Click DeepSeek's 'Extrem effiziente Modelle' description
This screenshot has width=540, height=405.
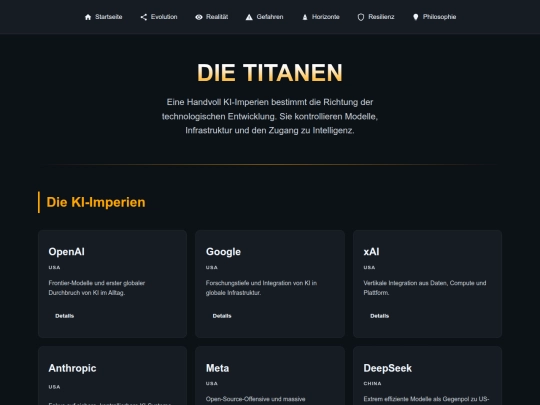click(426, 399)
